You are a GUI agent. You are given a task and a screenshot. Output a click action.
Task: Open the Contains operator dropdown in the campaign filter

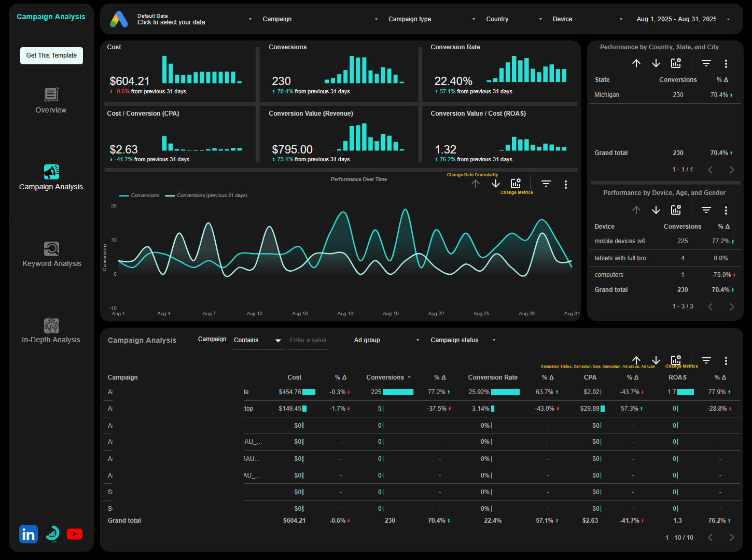click(x=258, y=340)
